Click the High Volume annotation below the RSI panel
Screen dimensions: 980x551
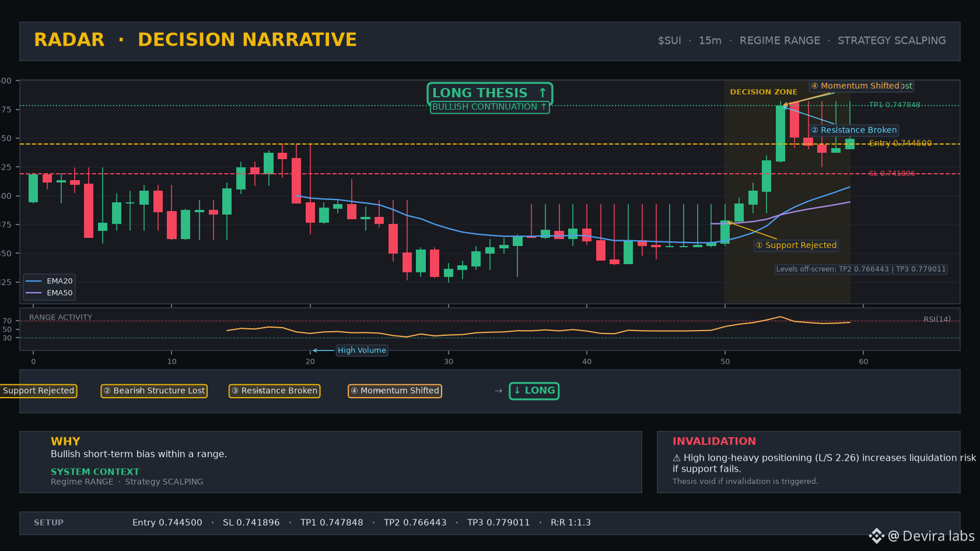point(362,350)
